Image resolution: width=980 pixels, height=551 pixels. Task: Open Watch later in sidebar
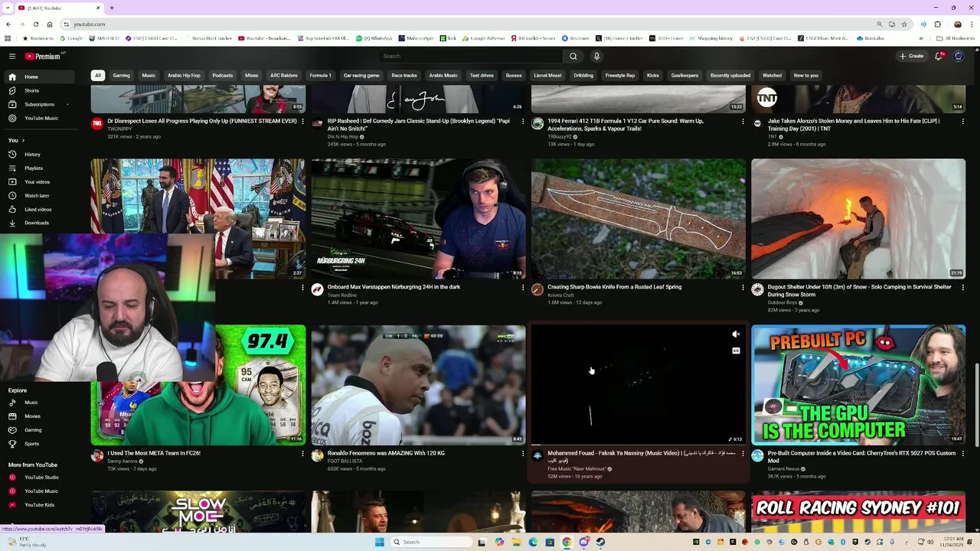[38, 196]
